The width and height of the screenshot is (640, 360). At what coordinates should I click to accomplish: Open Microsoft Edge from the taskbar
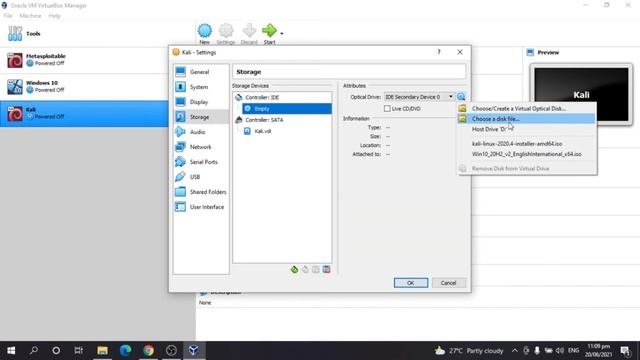pos(125,350)
